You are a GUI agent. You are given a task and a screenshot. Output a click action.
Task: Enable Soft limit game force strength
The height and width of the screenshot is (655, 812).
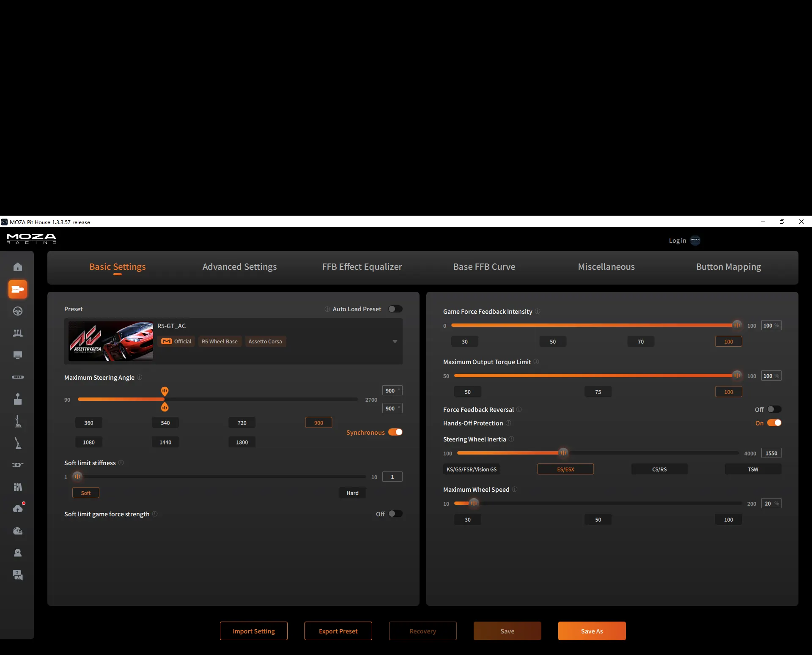point(395,514)
